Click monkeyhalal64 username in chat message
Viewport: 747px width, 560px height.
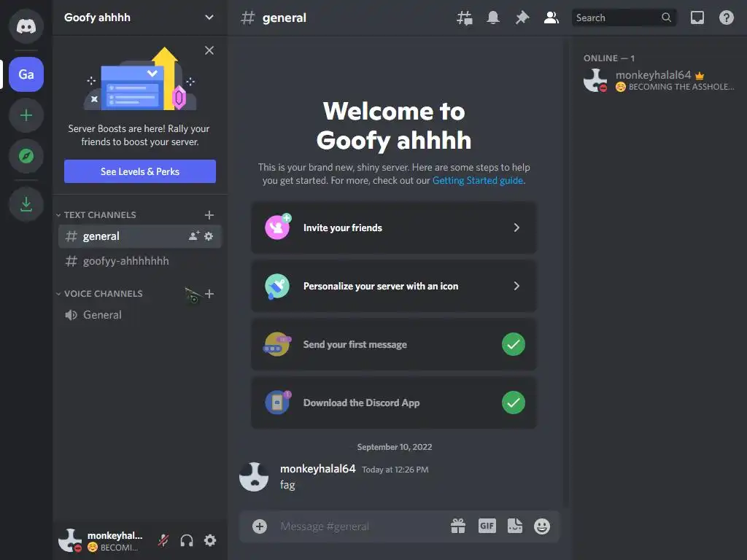(318, 469)
